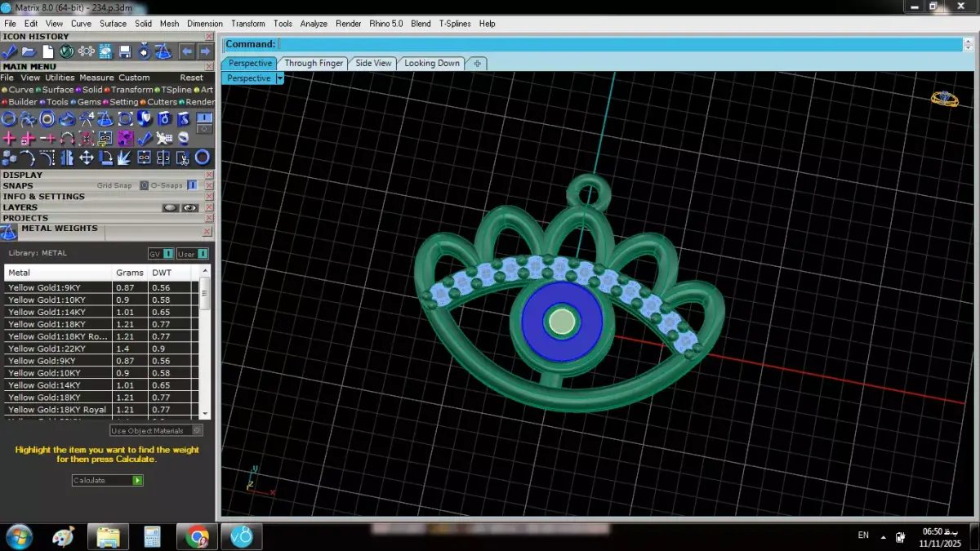Toggle the User library switch
The width and height of the screenshot is (980, 551).
pos(202,254)
